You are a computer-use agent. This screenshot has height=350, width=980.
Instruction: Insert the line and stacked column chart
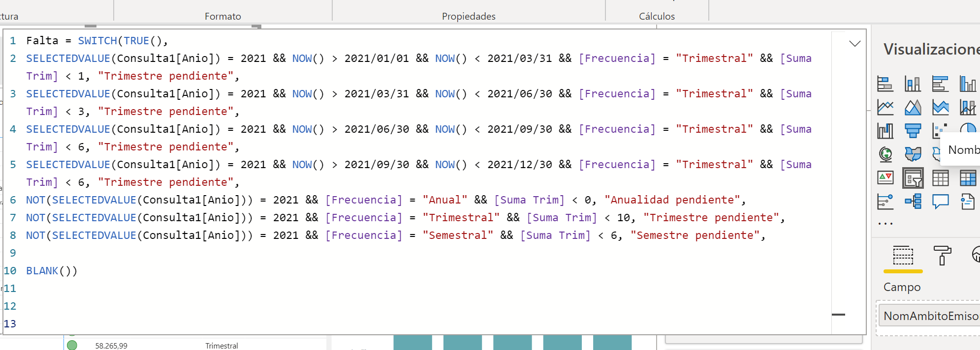pos(968,107)
